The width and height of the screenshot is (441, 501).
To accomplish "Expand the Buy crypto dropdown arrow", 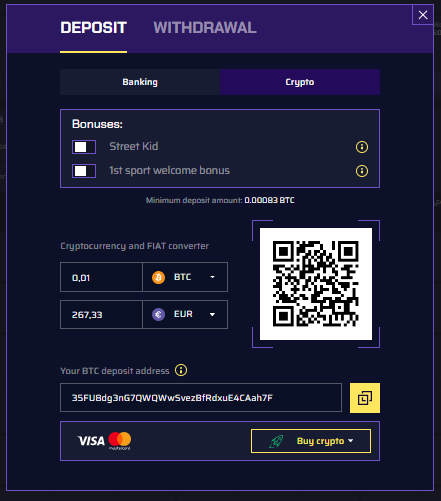I will tap(350, 441).
